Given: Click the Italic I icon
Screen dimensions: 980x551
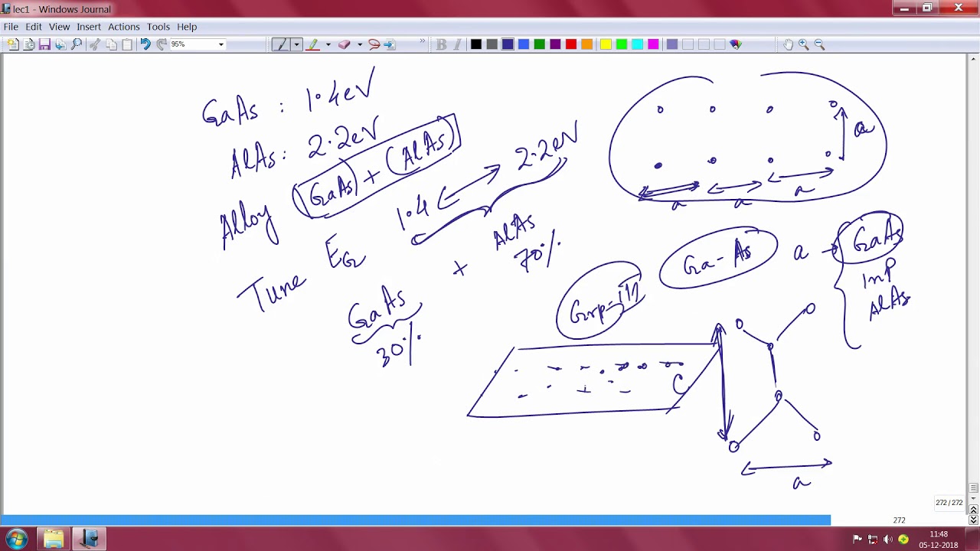Looking at the screenshot, I should tap(457, 44).
